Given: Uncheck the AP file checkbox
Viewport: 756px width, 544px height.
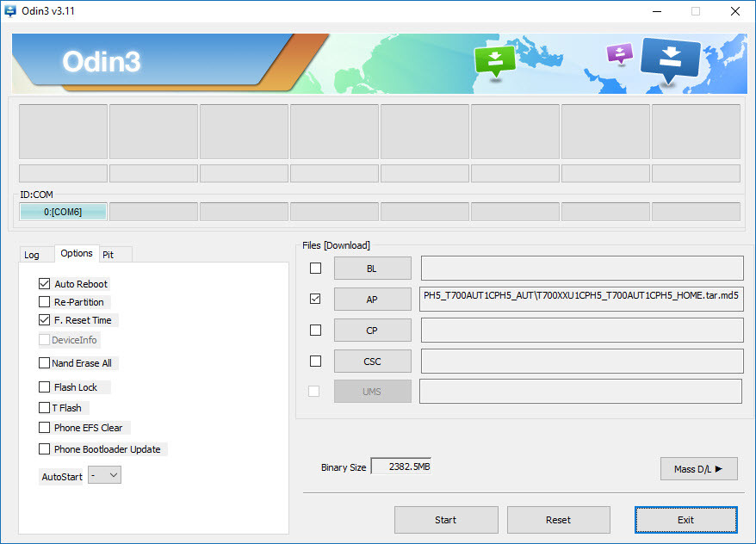Looking at the screenshot, I should (x=315, y=299).
